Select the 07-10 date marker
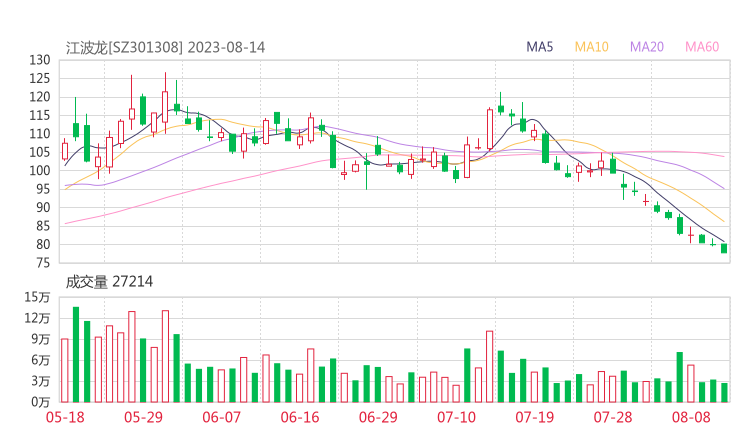 click(455, 417)
